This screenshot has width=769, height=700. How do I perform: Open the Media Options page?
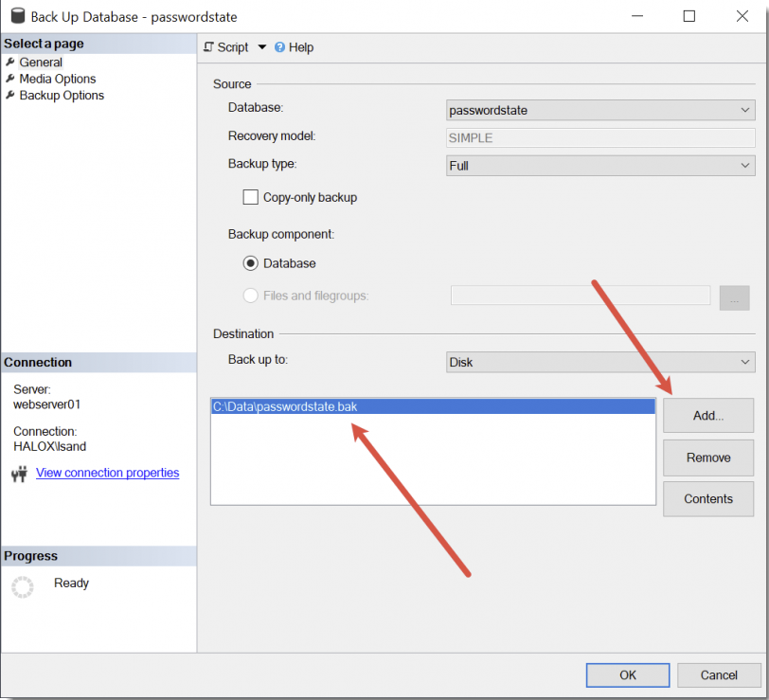click(x=58, y=79)
